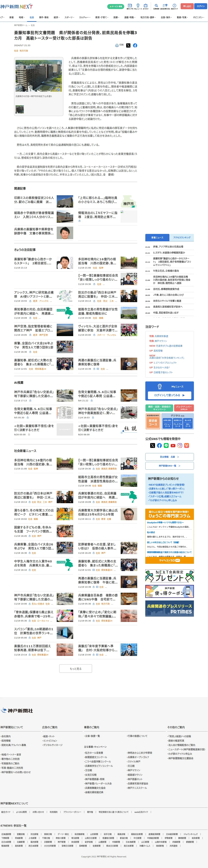Open footer link 採用情報
This screenshot has height=868, width=208.
(x=6, y=741)
